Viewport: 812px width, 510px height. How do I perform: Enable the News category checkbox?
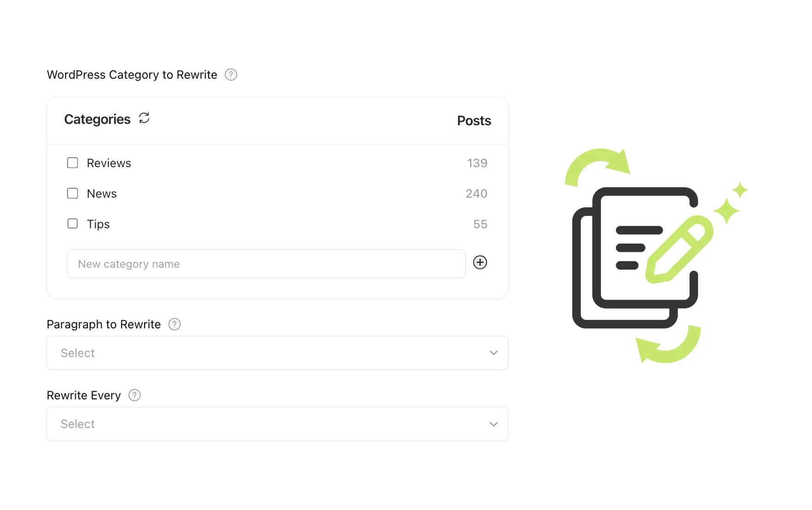tap(73, 193)
